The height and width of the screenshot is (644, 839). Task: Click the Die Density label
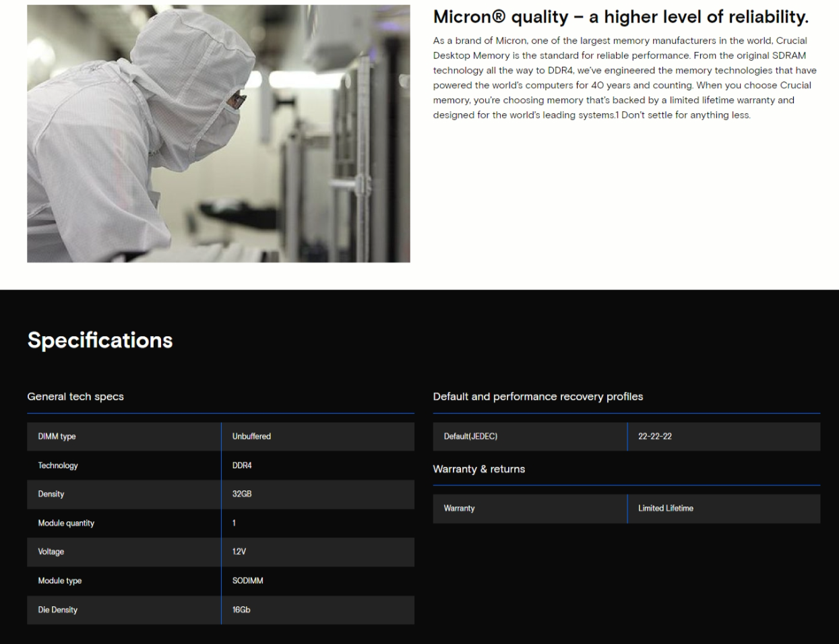click(58, 610)
